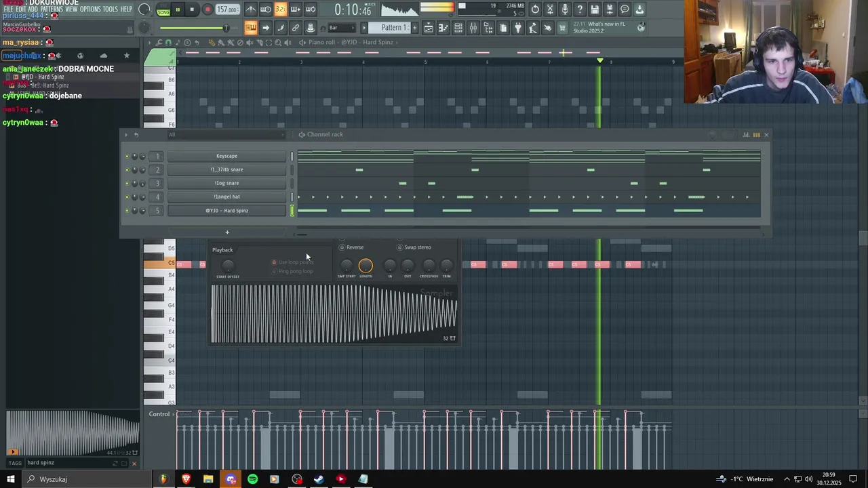Mute the @YJD - Hard Spinz channel LED
The height and width of the screenshot is (488, 868).
coord(126,210)
